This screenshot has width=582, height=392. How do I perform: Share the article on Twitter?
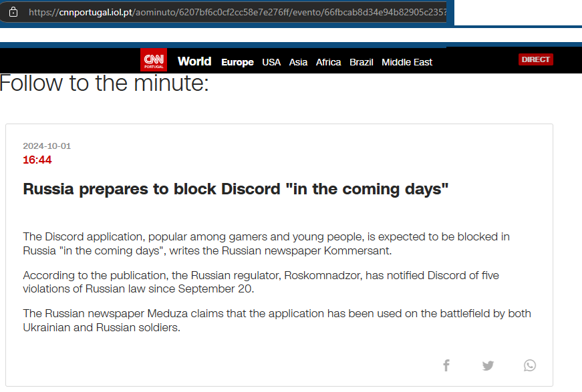pos(488,366)
